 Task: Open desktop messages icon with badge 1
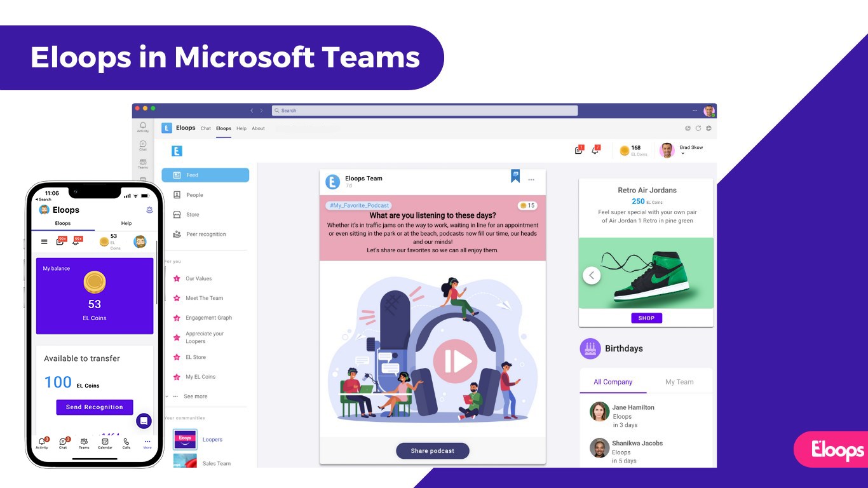[x=579, y=150]
